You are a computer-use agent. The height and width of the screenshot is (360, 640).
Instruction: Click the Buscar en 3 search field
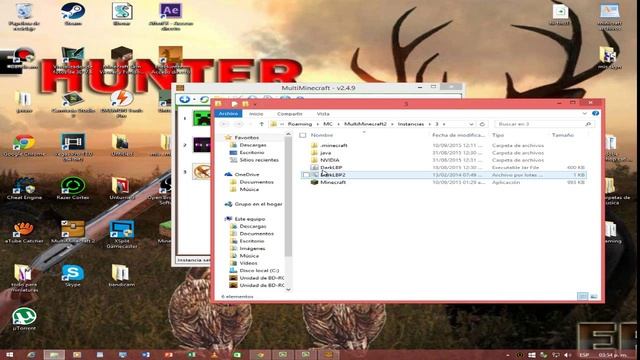point(544,124)
